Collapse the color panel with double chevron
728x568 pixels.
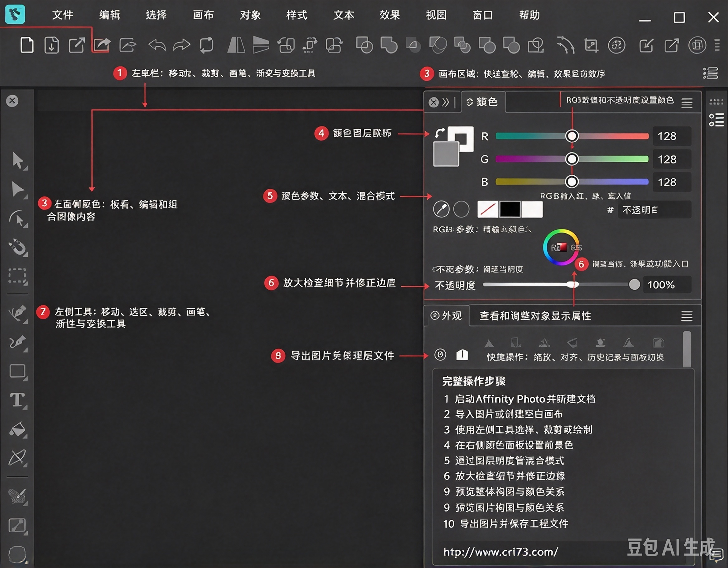coord(445,102)
